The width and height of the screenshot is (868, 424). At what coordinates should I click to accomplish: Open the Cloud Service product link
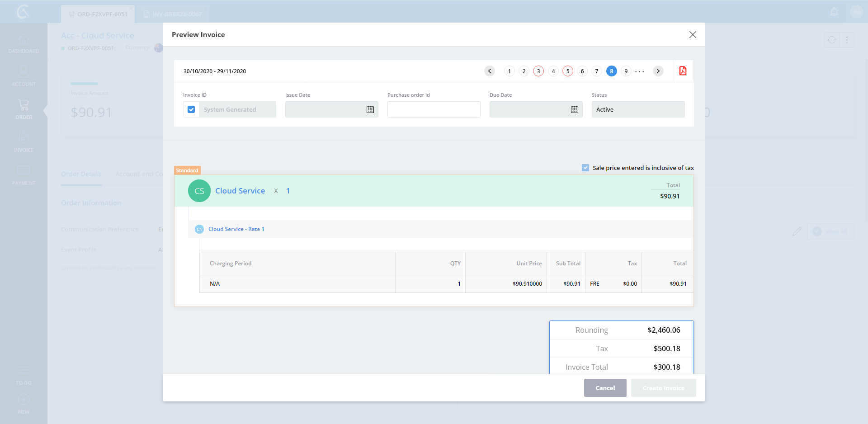[240, 191]
